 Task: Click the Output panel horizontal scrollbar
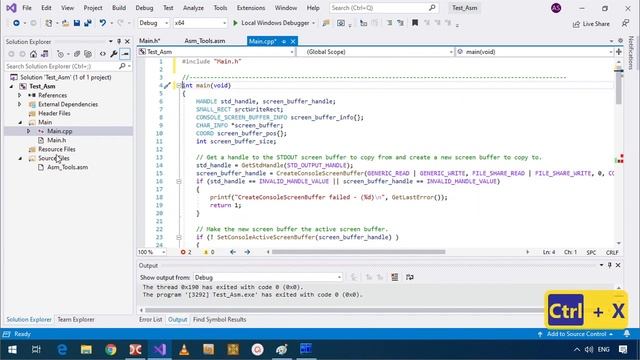pyautogui.click(x=343, y=311)
